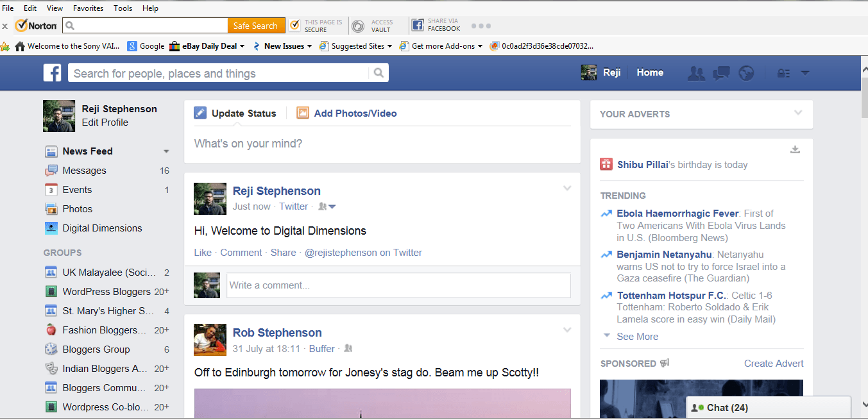Click the Events calendar icon
The height and width of the screenshot is (420, 868).
point(51,190)
